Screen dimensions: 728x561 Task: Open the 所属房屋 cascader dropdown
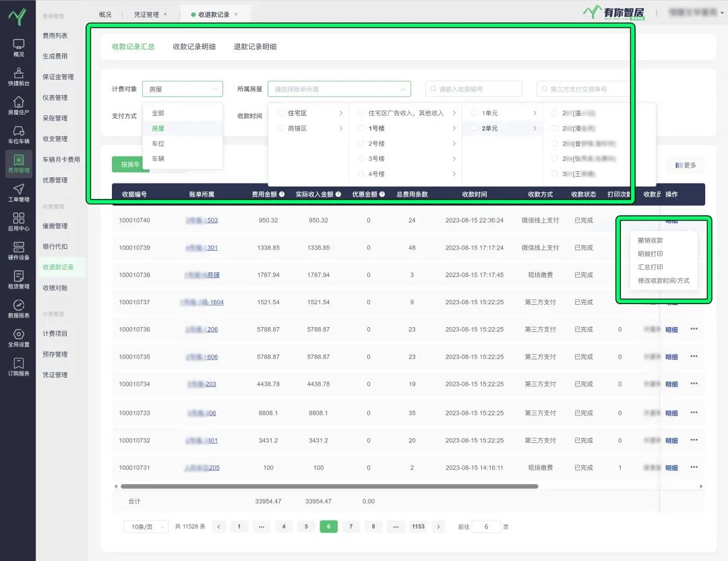(339, 89)
